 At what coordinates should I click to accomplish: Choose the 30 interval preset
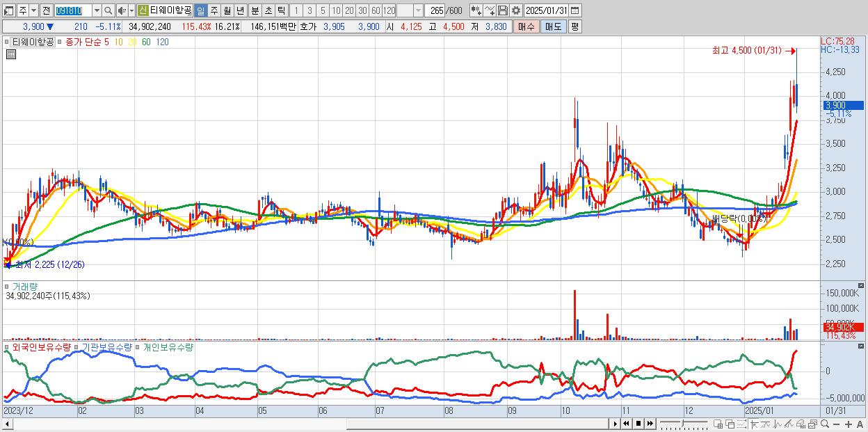pos(362,10)
